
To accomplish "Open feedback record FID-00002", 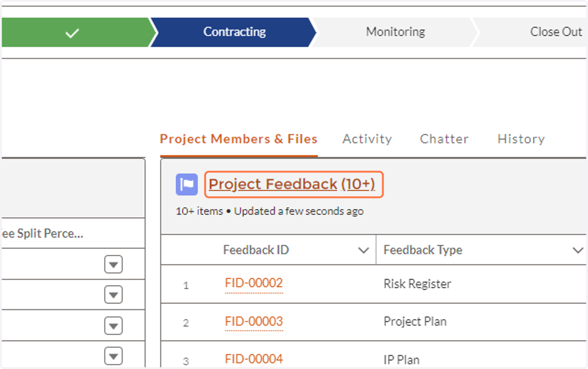I will [254, 283].
